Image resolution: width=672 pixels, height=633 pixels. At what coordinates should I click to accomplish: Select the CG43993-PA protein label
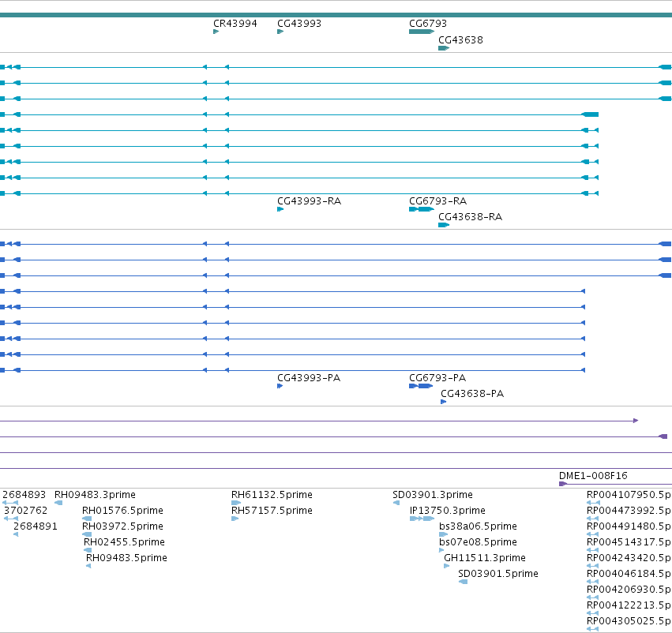click(309, 378)
